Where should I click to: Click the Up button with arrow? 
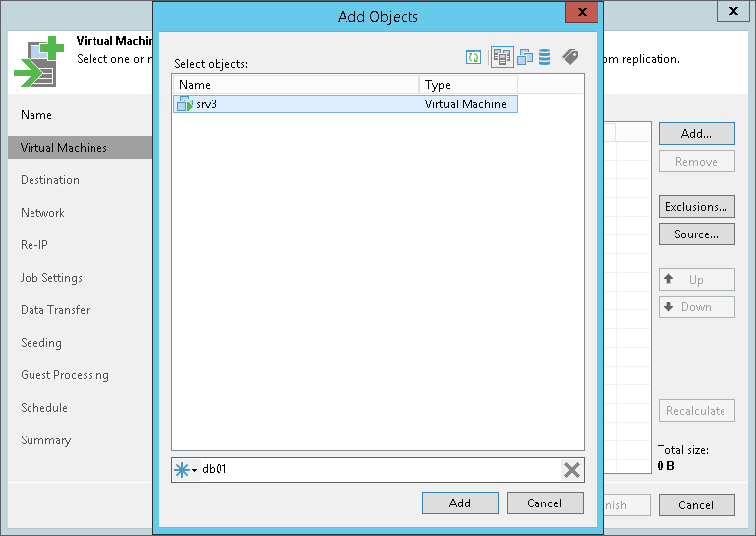point(697,280)
